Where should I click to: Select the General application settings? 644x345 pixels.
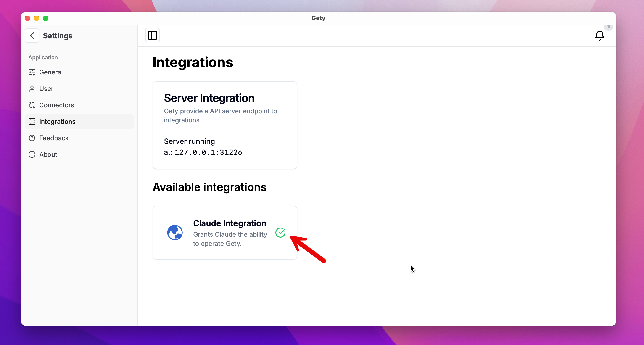click(x=51, y=72)
